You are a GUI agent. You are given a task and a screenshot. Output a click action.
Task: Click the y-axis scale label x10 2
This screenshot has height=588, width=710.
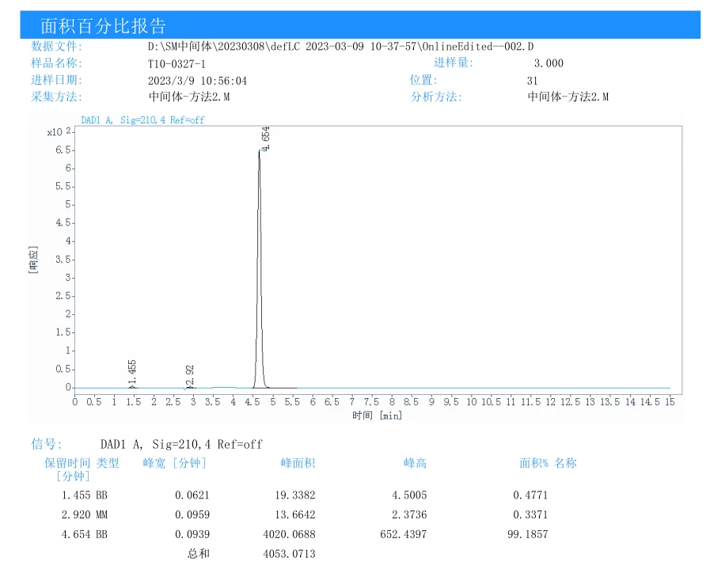pos(59,131)
